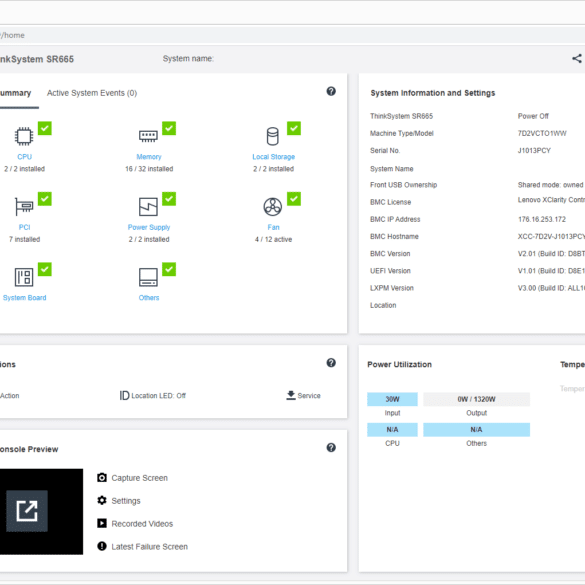Image resolution: width=585 pixels, height=585 pixels.
Task: Click the console preview black thumbnail
Action: coord(41,512)
